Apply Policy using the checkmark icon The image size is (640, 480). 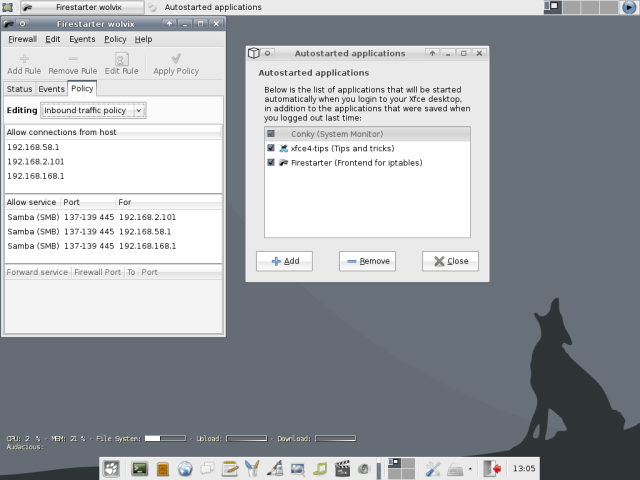tap(176, 63)
